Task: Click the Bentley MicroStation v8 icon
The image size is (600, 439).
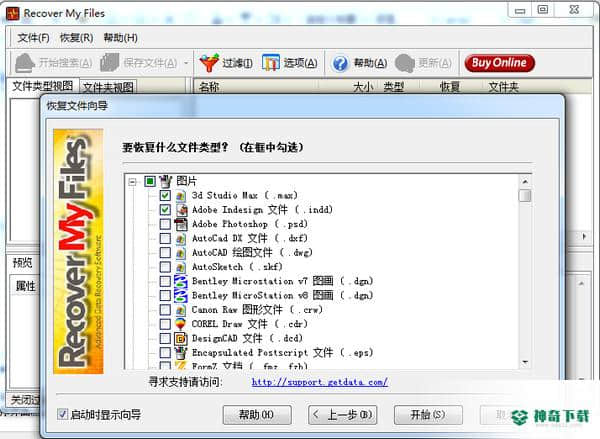Action: tap(181, 295)
